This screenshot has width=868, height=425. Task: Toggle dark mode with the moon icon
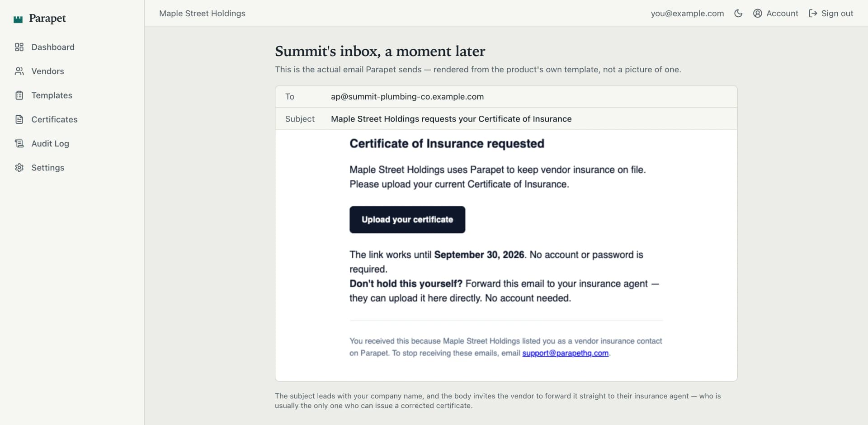[x=738, y=14]
